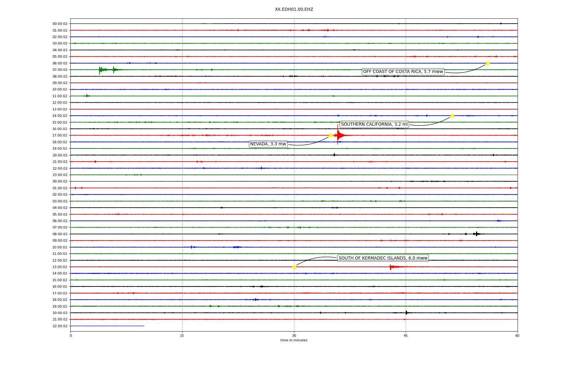
Task: Click the 30 minute x-axis tick label
Action: tap(294, 335)
